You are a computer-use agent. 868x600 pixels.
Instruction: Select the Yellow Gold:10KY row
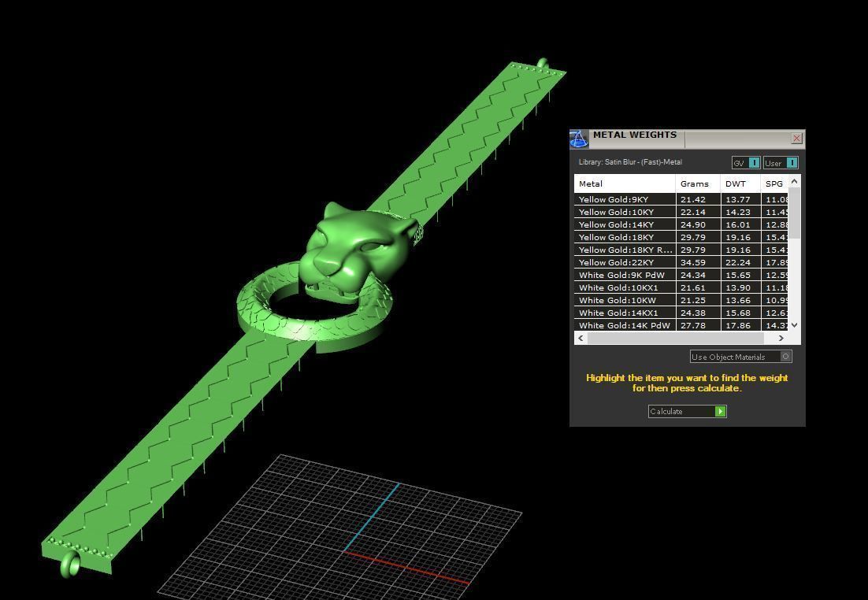coord(681,212)
